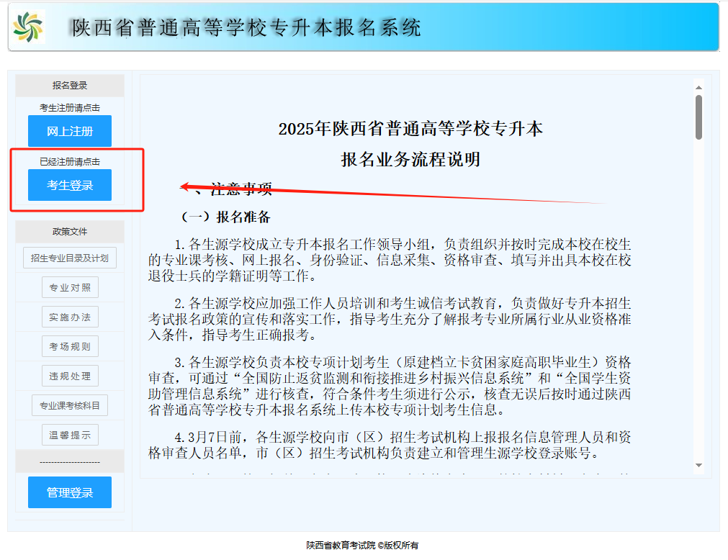This screenshot has width=728, height=560.
Task: Click the scrollbar up arrow
Action: tap(697, 87)
